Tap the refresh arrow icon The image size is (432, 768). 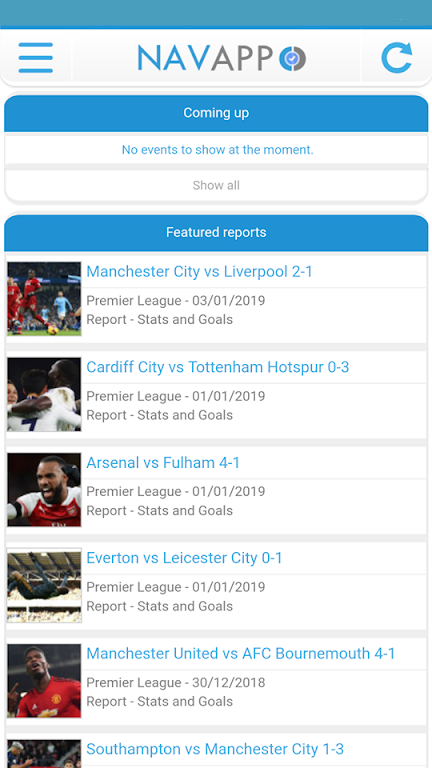click(397, 58)
